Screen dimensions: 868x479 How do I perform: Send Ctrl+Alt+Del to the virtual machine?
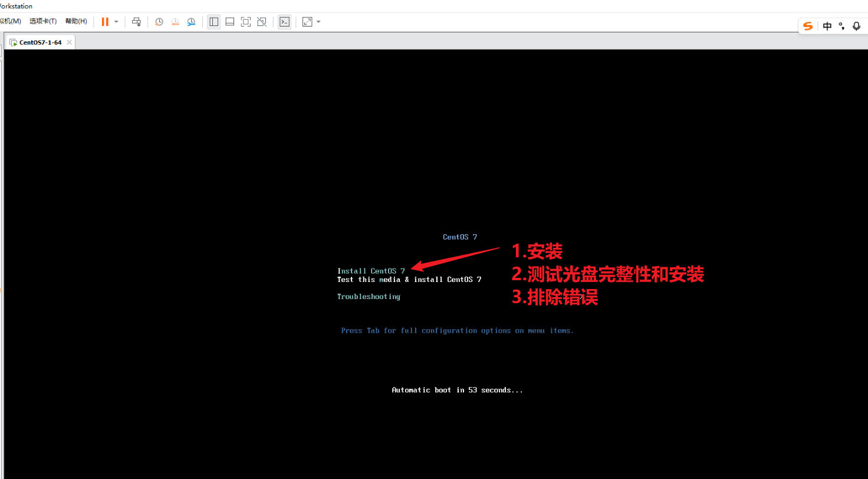tap(136, 22)
